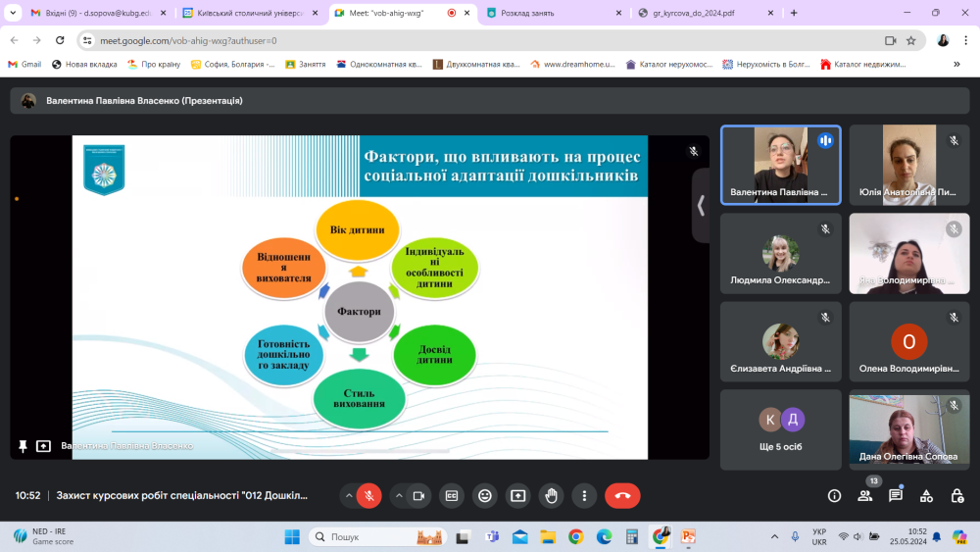
Task: Toggle the camera button in Meet
Action: [x=418, y=496]
